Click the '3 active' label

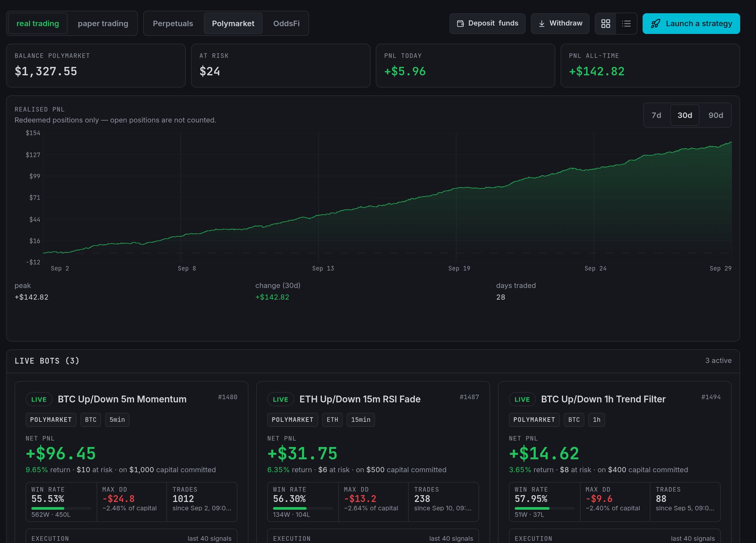tap(718, 360)
